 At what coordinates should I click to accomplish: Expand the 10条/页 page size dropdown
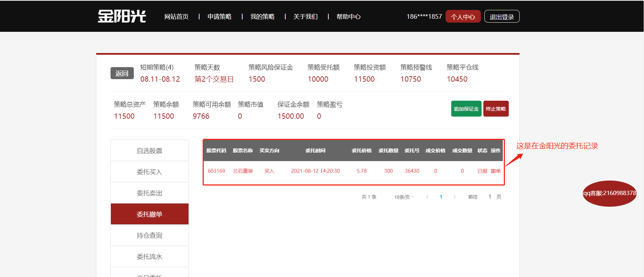coord(404,197)
